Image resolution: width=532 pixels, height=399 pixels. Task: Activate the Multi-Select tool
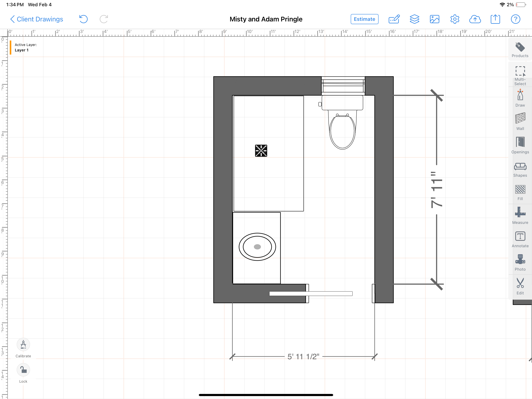520,75
